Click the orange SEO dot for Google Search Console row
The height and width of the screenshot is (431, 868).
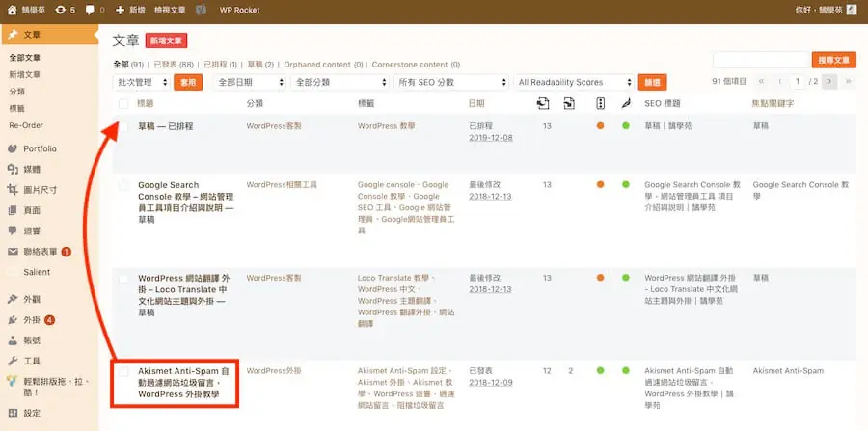pyautogui.click(x=601, y=184)
